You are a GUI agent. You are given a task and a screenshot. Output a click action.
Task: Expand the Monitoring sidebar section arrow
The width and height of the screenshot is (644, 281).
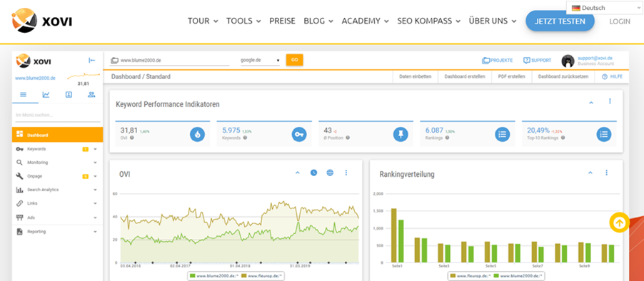click(95, 163)
